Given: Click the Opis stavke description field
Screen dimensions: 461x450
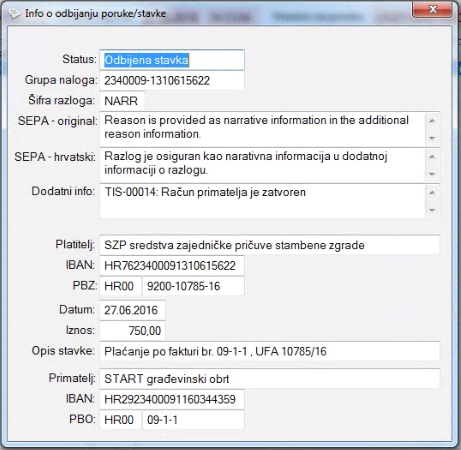Looking at the screenshot, I should [270, 351].
